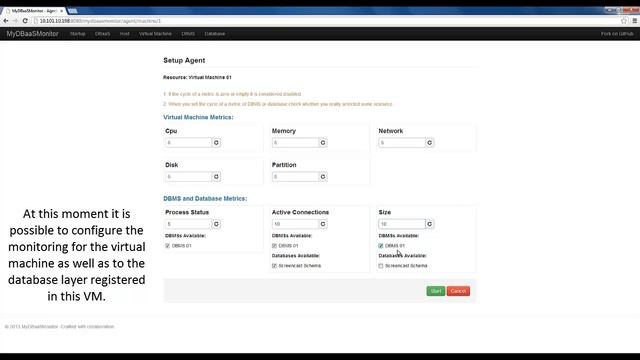Click the browser forward arrow
Viewport: 640px width, 360px height.
(16, 21)
